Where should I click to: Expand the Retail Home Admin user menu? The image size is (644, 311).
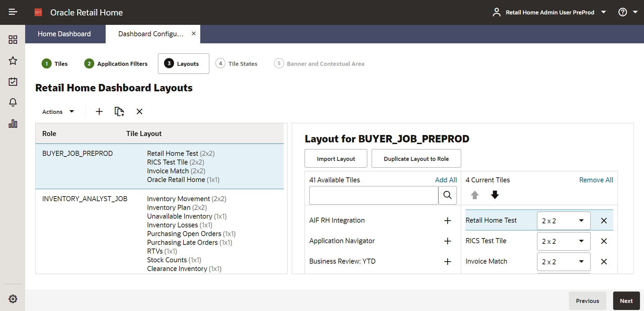pyautogui.click(x=604, y=12)
